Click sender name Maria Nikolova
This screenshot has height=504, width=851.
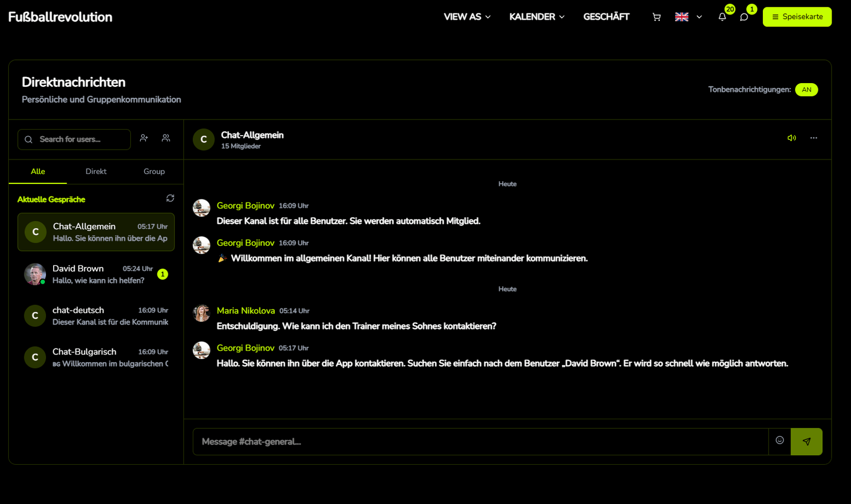point(245,311)
